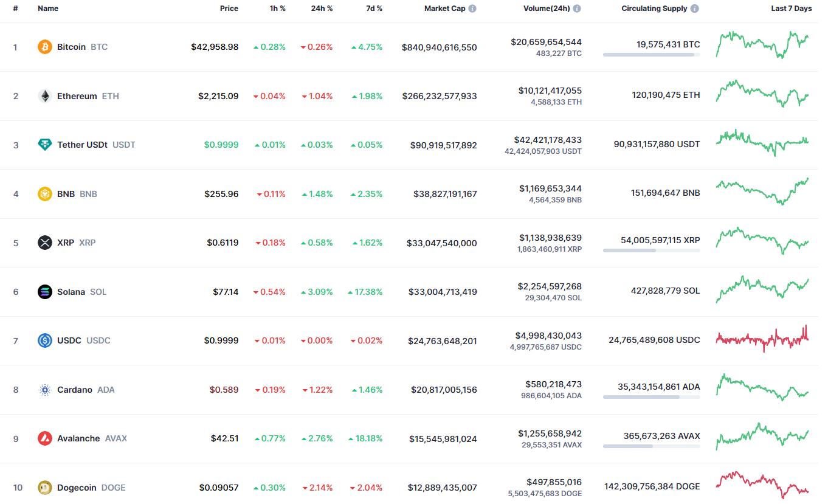Click the Tether USDt logo icon
The image size is (828, 504).
pos(45,145)
